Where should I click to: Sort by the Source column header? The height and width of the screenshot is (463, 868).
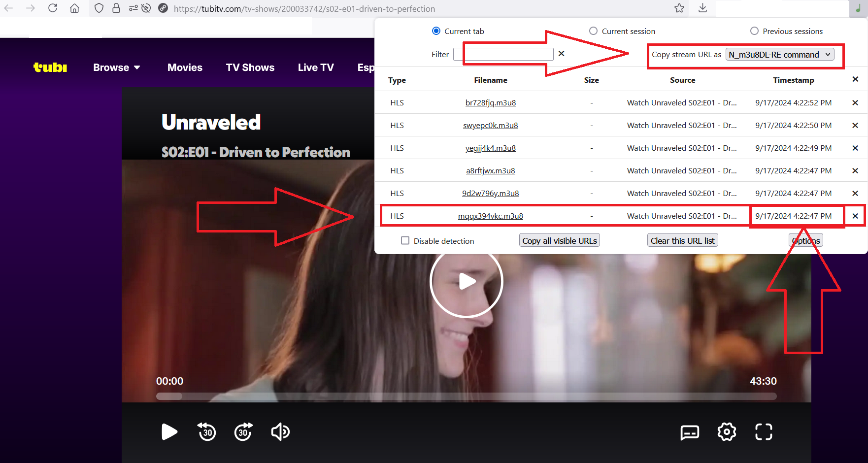683,80
